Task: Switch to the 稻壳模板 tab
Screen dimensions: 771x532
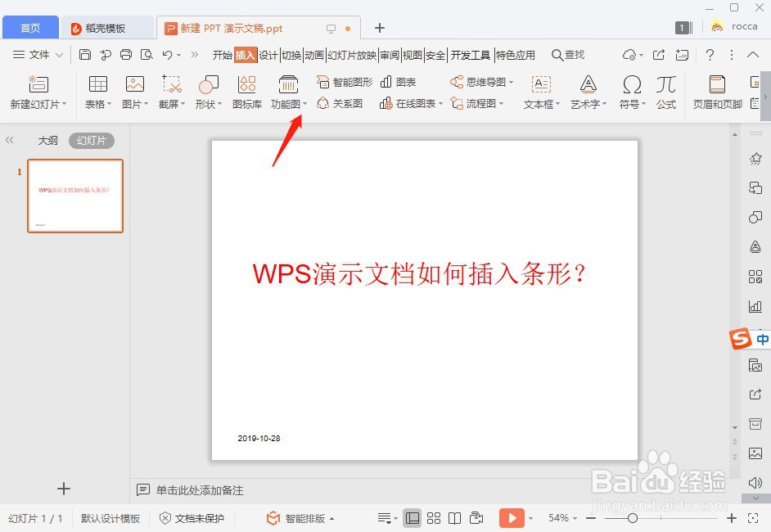Action: pyautogui.click(x=106, y=28)
